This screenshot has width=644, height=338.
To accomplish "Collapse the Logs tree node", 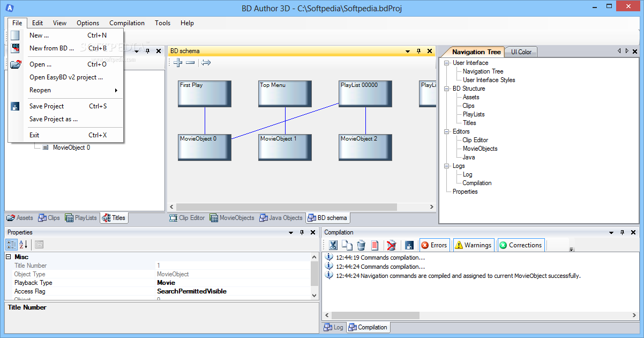I will [446, 166].
